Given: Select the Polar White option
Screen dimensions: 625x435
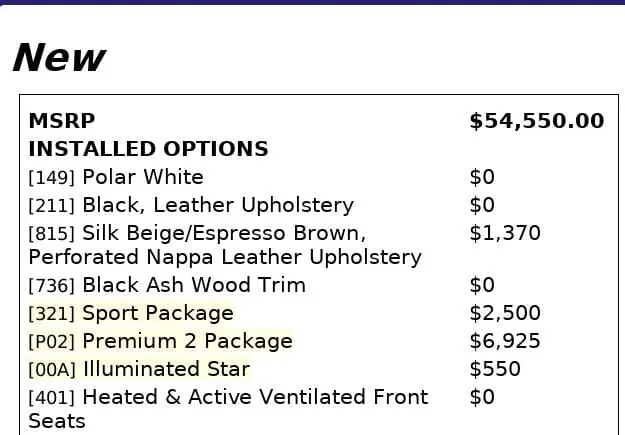Looking at the screenshot, I should pyautogui.click(x=143, y=177).
